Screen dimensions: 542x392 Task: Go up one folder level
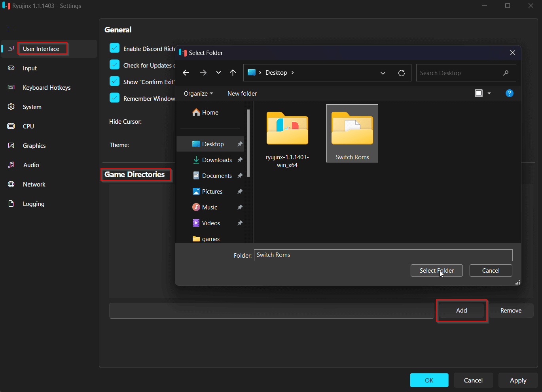(233, 73)
